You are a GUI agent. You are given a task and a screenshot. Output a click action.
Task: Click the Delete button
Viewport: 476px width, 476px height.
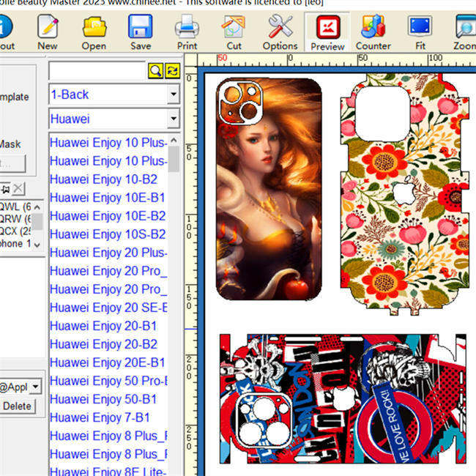tap(17, 406)
